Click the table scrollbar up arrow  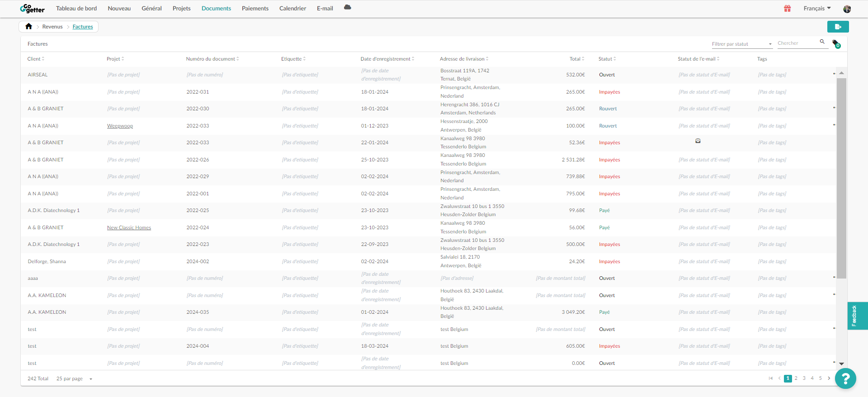(841, 73)
